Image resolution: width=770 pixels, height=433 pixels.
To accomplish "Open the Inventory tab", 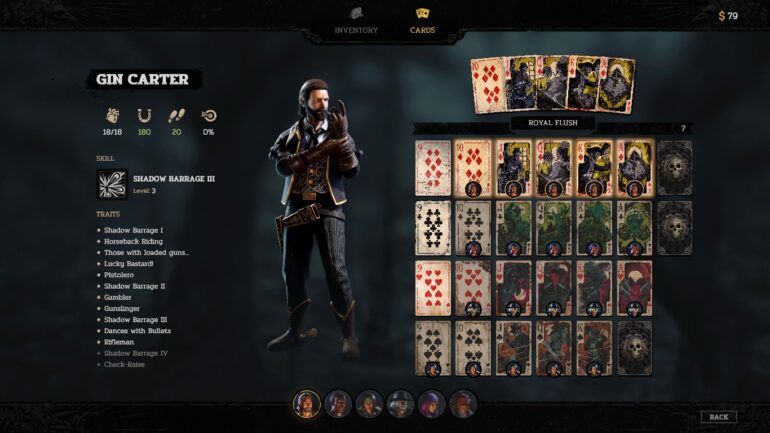I will click(x=356, y=21).
